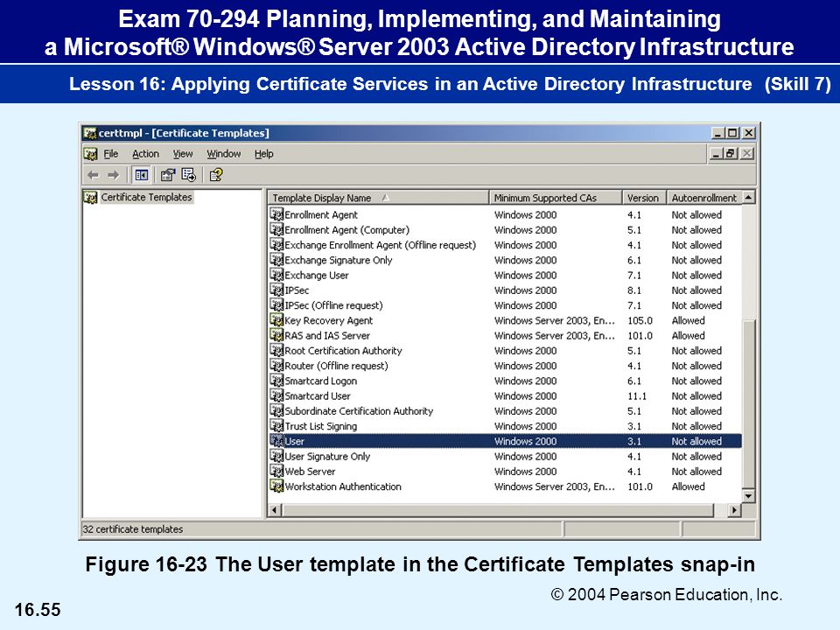Click Windows Server 2003 in Key Recovery Agent row

(x=554, y=320)
